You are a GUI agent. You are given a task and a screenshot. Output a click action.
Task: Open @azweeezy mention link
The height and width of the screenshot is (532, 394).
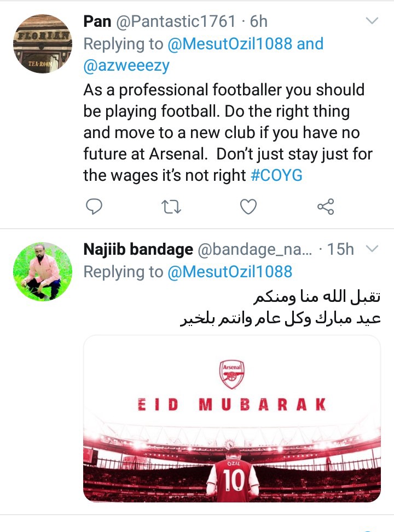pos(126,66)
